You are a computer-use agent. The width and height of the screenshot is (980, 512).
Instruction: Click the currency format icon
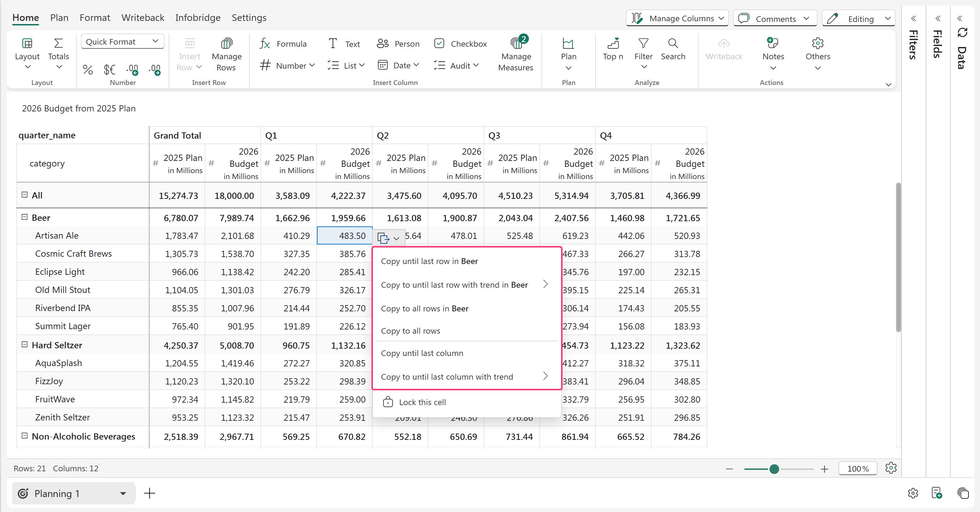tap(109, 70)
